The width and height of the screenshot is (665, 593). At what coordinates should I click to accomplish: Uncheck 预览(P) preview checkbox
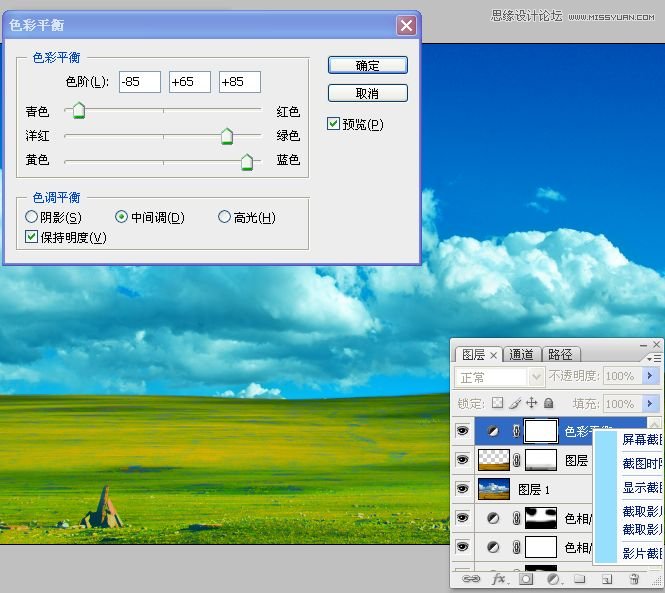pyautogui.click(x=333, y=124)
